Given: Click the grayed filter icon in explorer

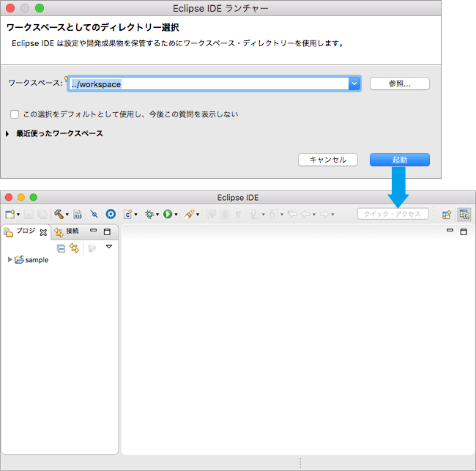Looking at the screenshot, I should tap(92, 248).
